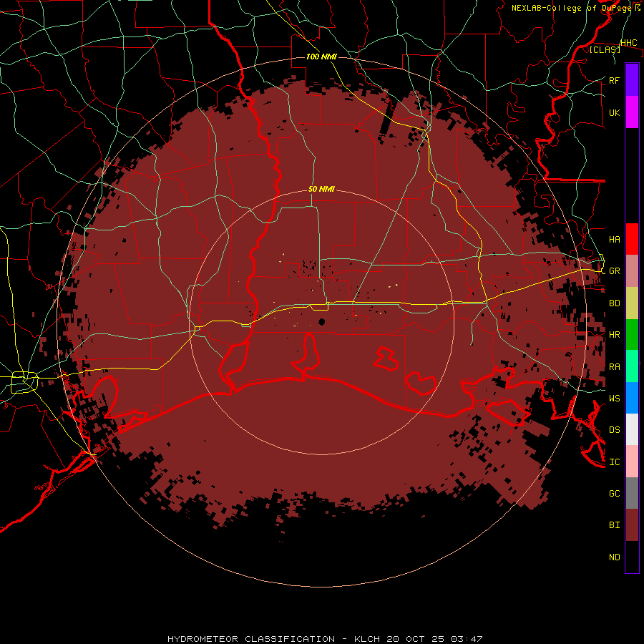The width and height of the screenshot is (644, 644).
Task: Select the BD yellow legend swatch
Action: tap(632, 303)
